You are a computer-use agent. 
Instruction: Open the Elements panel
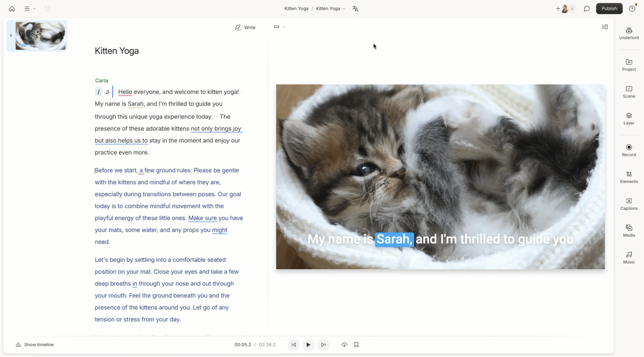629,177
